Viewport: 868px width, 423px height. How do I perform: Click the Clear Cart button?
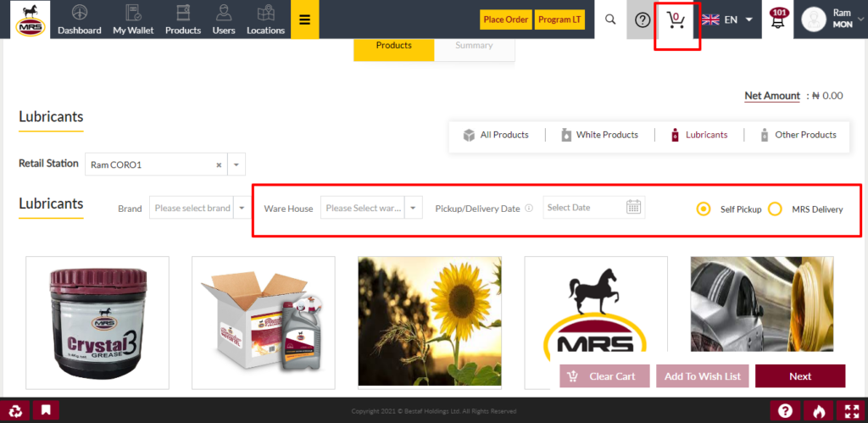coord(604,376)
